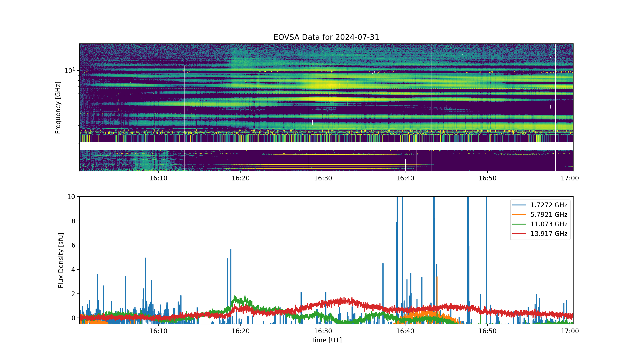The width and height of the screenshot is (637, 364).
Task: Click the '2' flux density tick label
Action: [73, 294]
